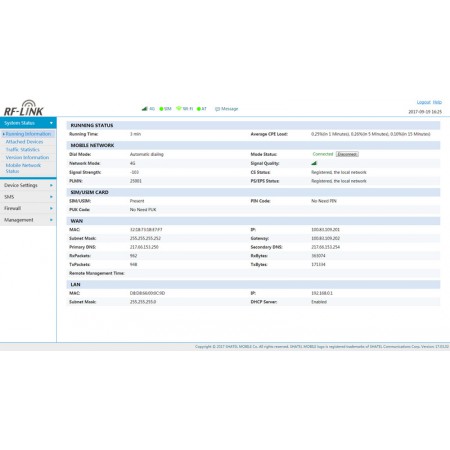Click the Disconnect button
This screenshot has width=450, height=450.
[x=347, y=154]
